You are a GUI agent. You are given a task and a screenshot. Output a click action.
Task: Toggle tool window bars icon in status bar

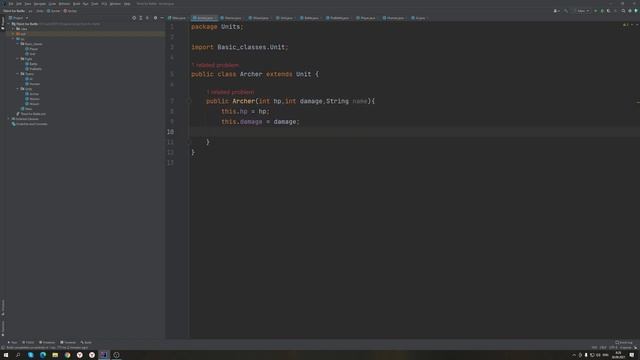pos(3,348)
